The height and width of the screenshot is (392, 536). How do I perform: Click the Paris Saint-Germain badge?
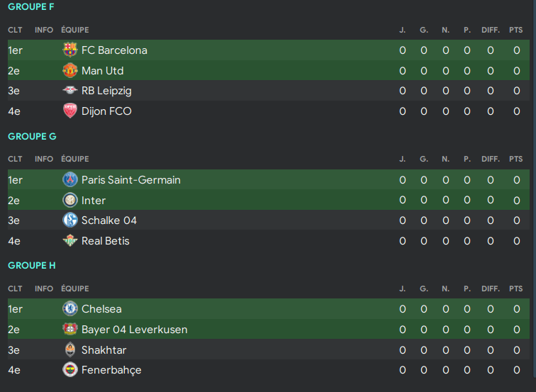coord(70,180)
